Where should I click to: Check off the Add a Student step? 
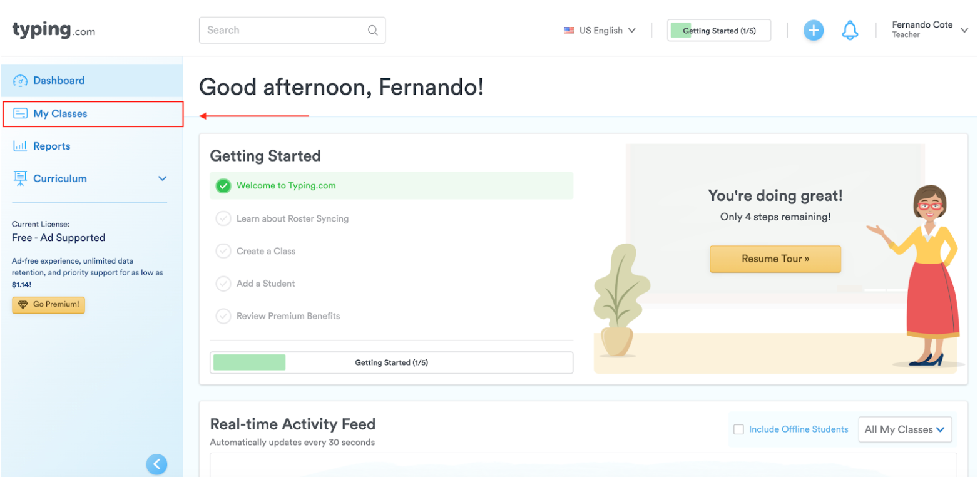click(x=223, y=284)
